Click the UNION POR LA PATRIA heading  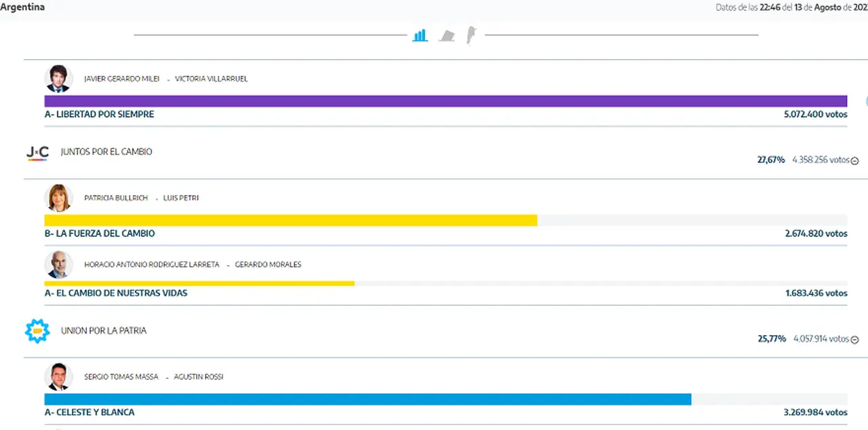pyautogui.click(x=104, y=331)
